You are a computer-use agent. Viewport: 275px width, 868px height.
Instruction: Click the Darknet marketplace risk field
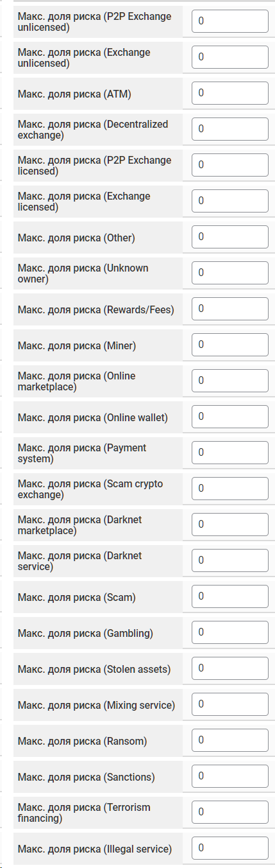click(230, 525)
